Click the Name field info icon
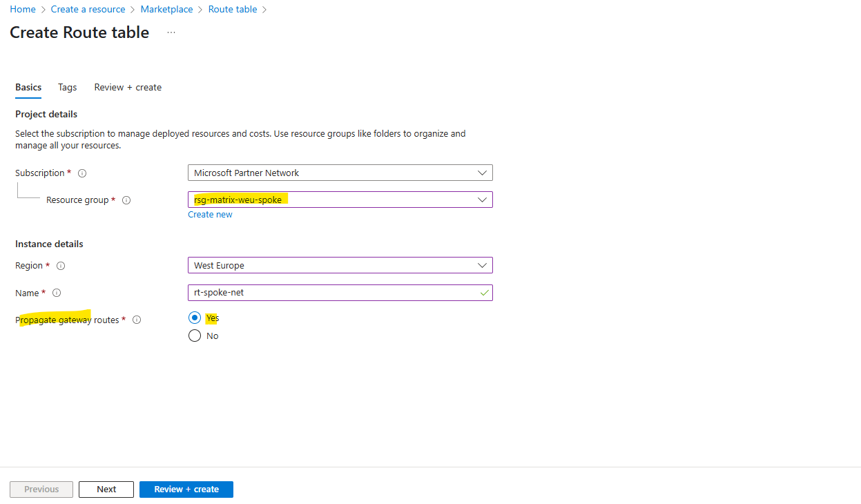The width and height of the screenshot is (861, 504). 57,293
